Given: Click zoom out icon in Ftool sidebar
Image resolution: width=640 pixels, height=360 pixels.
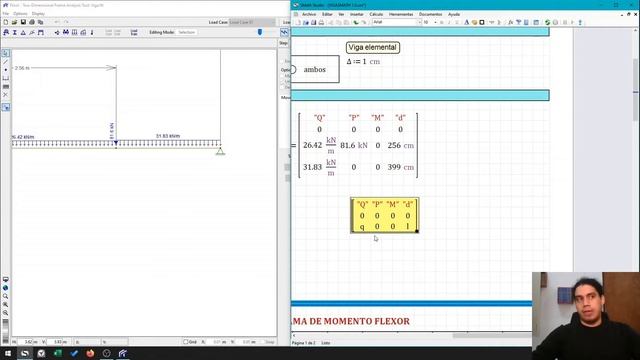Looking at the screenshot, I should click(5, 313).
